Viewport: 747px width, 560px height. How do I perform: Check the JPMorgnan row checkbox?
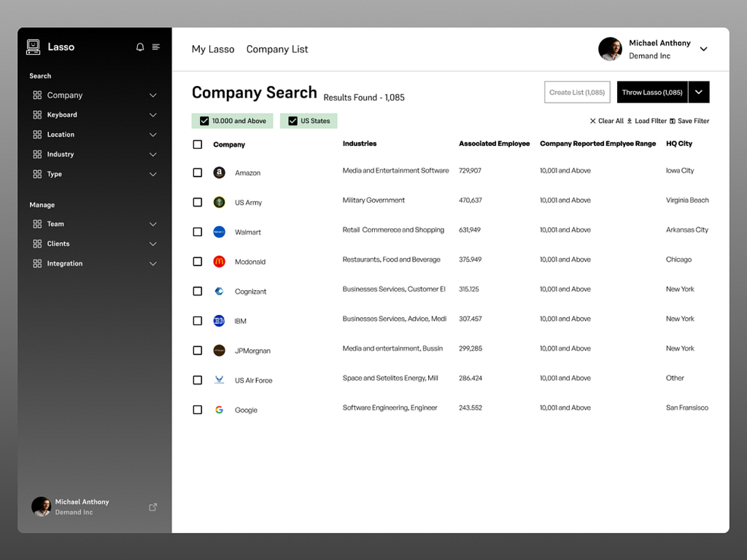pos(198,350)
